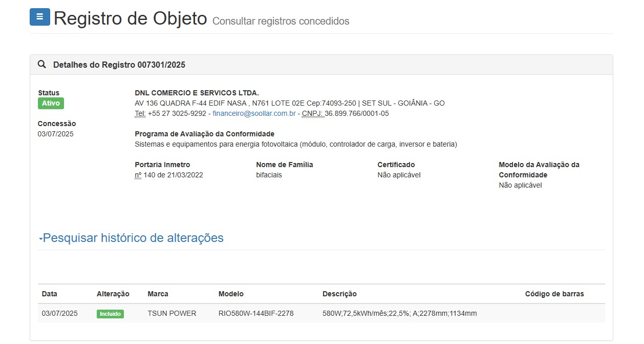The image size is (644, 344).
Task: Click the Tel abbreviation label
Action: click(140, 113)
